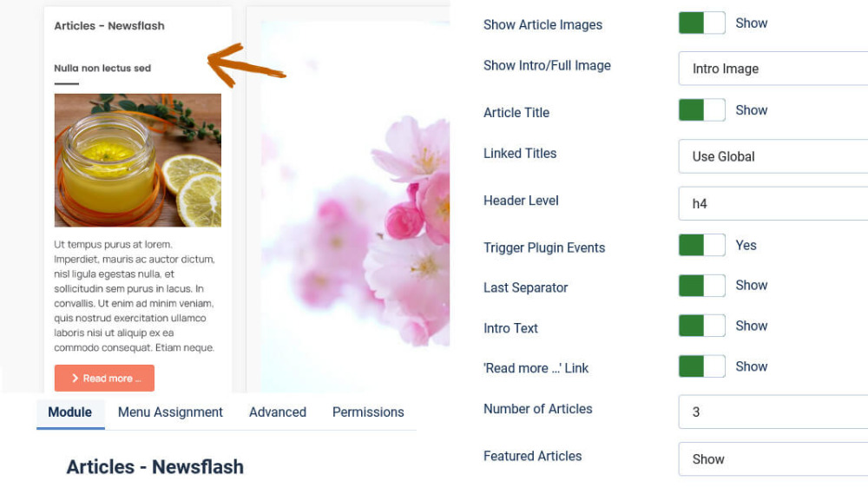Screen dimensions: 868x488
Task: Click the Nulla non lectus sed title
Action: click(x=102, y=68)
